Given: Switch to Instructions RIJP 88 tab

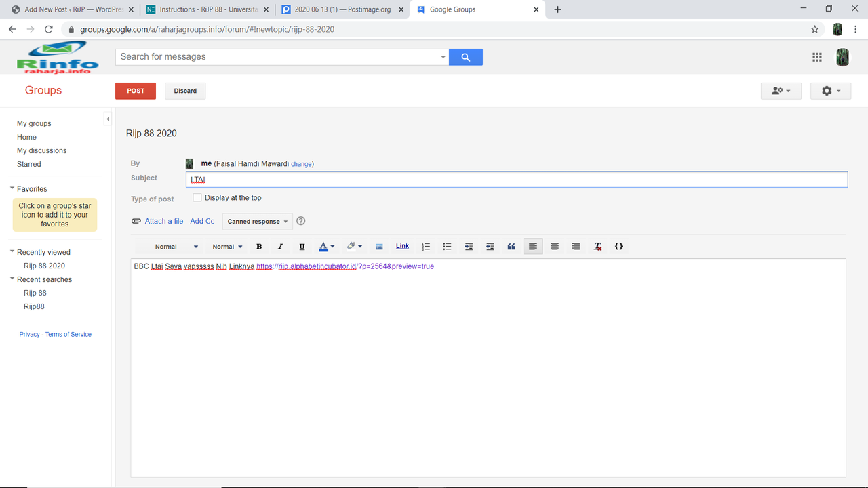Looking at the screenshot, I should (207, 9).
